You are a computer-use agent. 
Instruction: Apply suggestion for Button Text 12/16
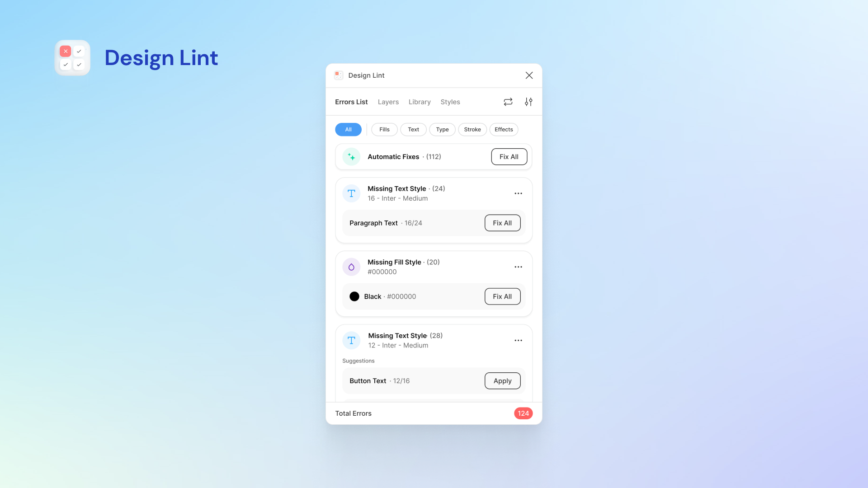[502, 380]
